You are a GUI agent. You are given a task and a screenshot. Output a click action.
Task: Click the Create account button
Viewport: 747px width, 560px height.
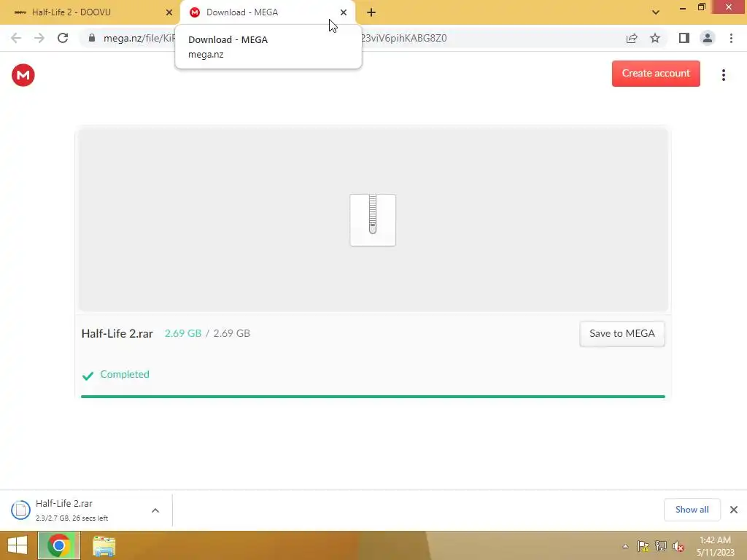[656, 74]
